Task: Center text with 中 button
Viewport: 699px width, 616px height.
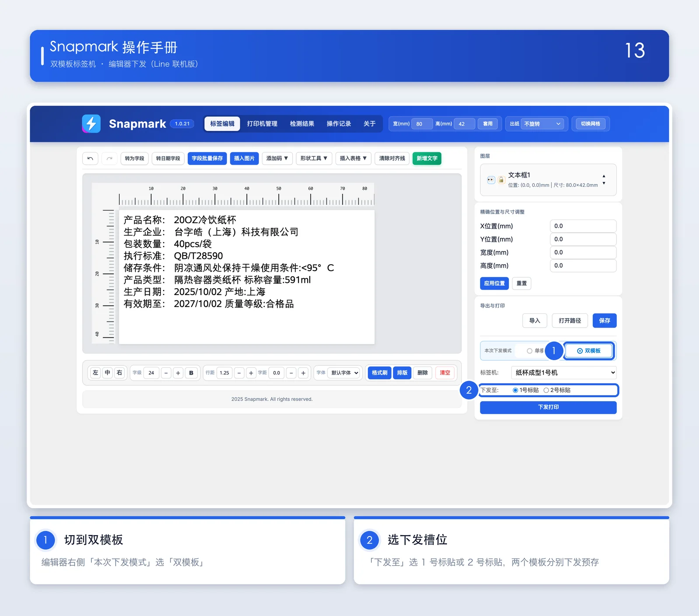Action: pyautogui.click(x=107, y=373)
